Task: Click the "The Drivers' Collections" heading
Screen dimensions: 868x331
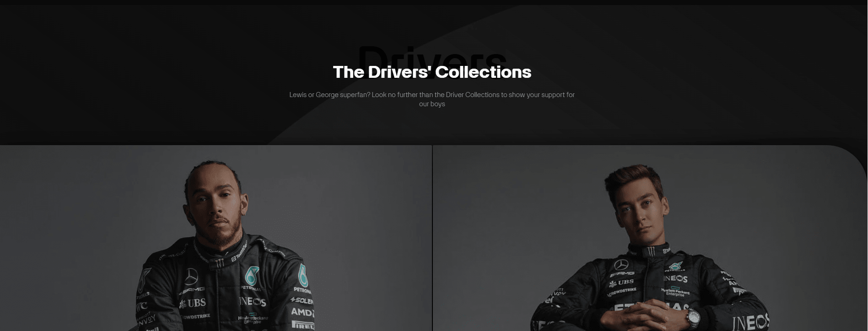Action: click(x=432, y=72)
